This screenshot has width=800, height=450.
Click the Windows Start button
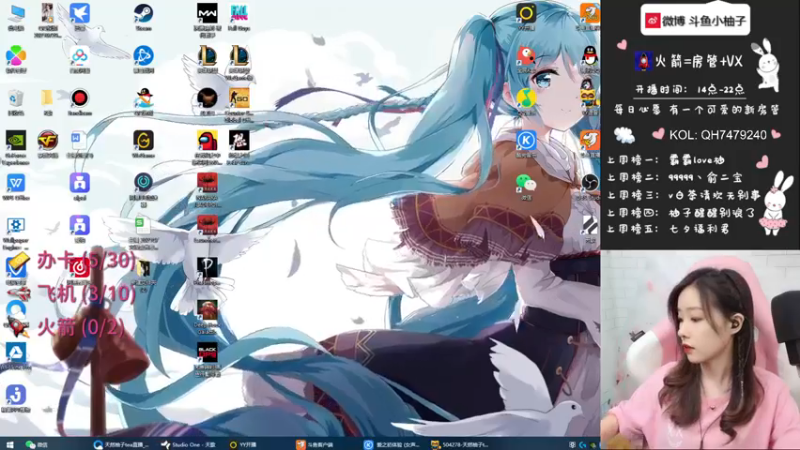9,445
